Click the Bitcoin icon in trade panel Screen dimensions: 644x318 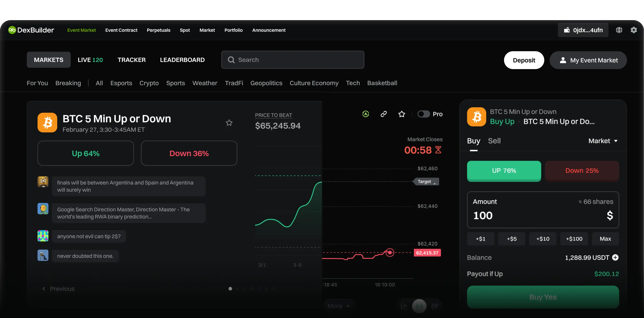[x=477, y=117]
